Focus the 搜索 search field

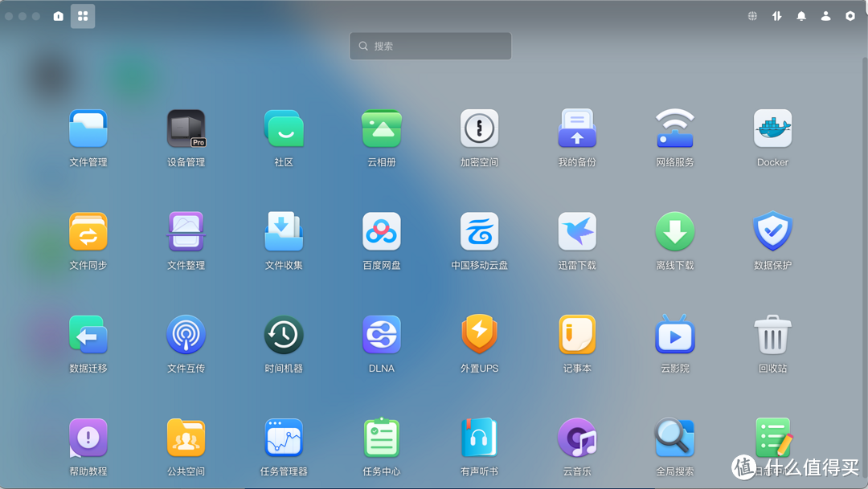click(x=430, y=46)
